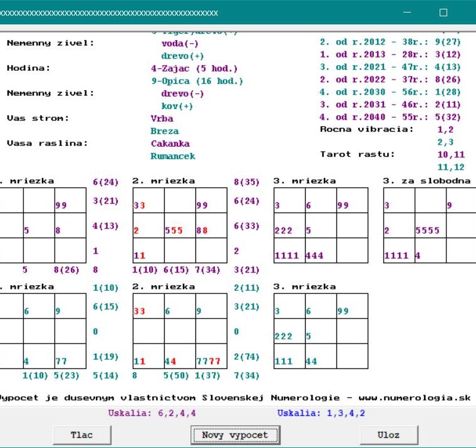Screen dimensions: 476x448
Task: Select the row 'od r.2021 - 47r.'
Action: (390, 67)
